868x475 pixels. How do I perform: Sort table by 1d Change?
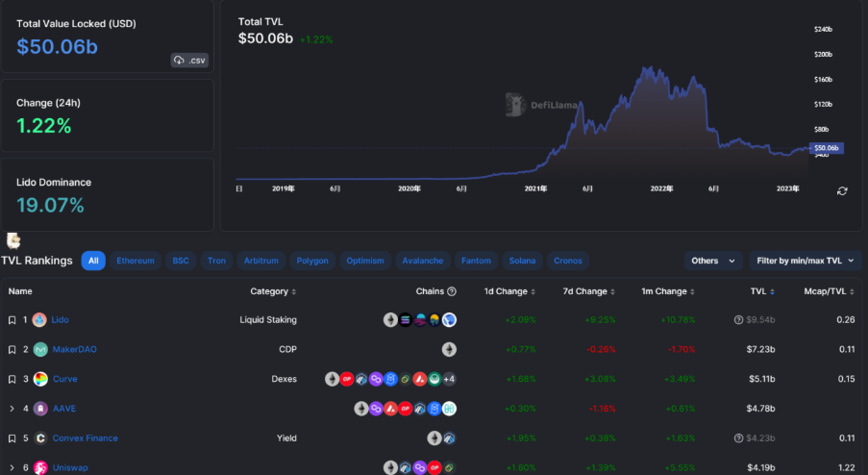click(509, 291)
